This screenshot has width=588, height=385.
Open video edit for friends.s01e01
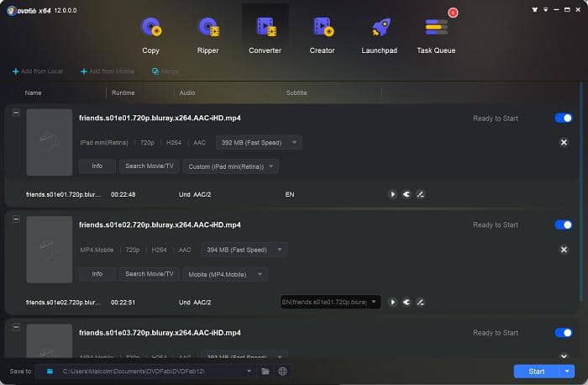(420, 194)
